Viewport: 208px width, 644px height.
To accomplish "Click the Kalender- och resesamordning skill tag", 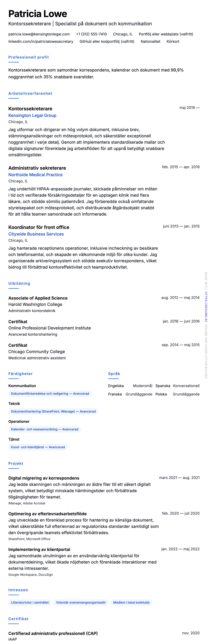I will (44, 429).
